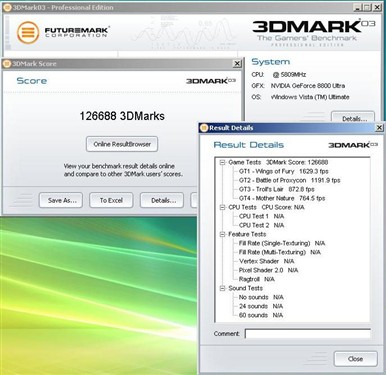Select GT1 - Wings of Fury row
Screen dimensions: 386x375
tap(284, 171)
